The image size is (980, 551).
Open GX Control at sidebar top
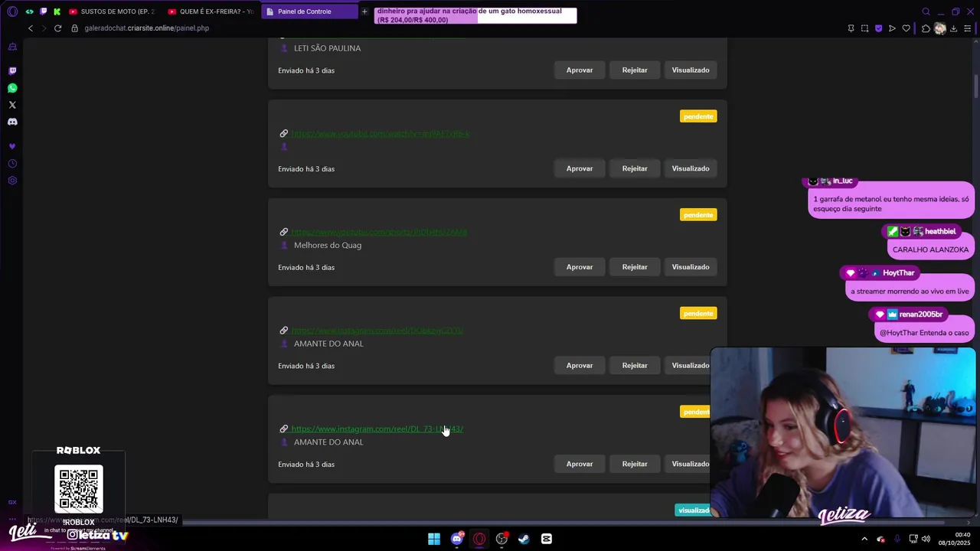(12, 47)
